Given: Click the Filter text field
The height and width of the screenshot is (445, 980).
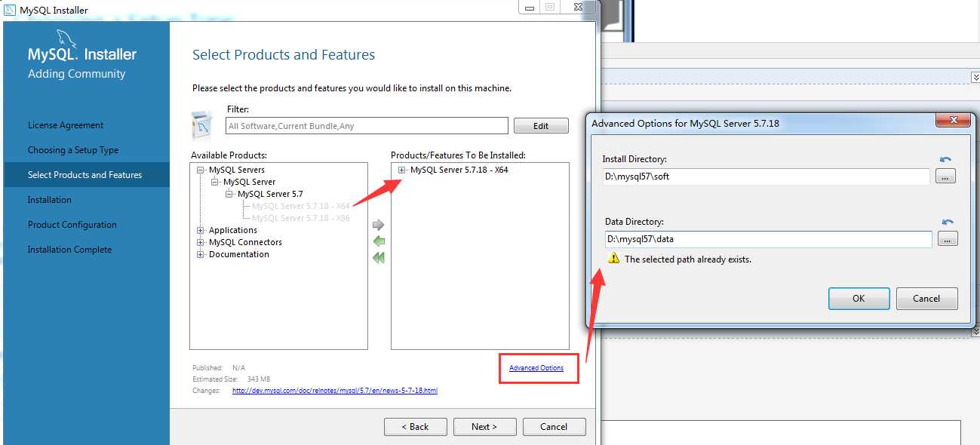Looking at the screenshot, I should tap(367, 126).
